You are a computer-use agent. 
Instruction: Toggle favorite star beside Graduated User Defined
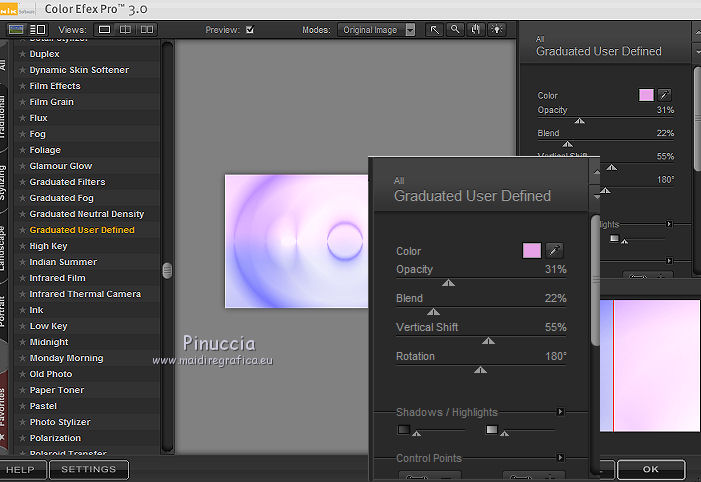coord(22,230)
